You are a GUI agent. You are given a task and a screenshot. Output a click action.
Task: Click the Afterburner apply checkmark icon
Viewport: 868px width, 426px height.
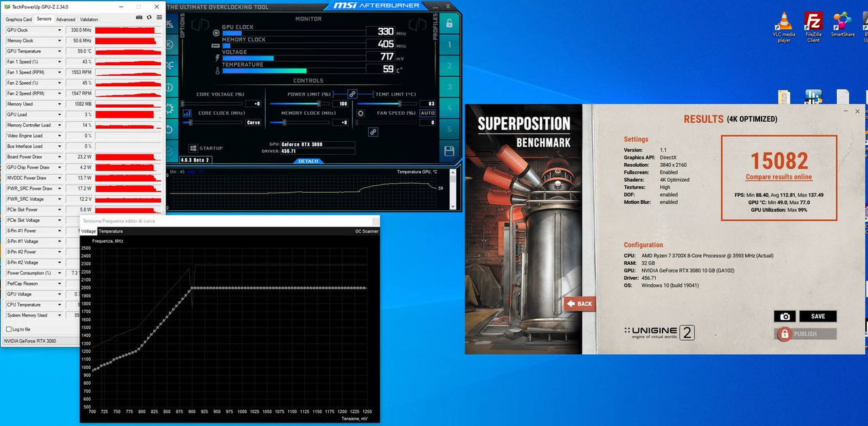(170, 151)
